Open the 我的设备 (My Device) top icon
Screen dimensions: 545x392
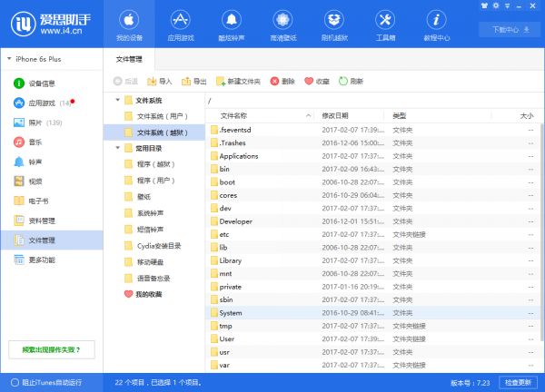pyautogui.click(x=129, y=25)
